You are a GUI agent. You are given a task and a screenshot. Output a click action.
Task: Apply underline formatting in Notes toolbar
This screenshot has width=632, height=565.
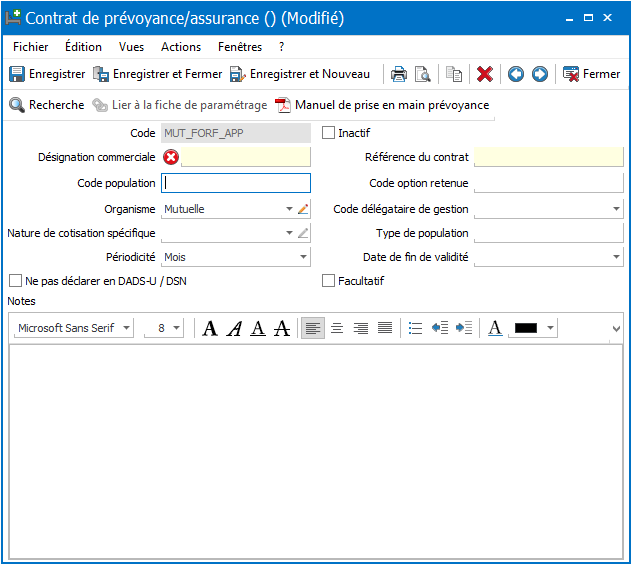(x=258, y=328)
